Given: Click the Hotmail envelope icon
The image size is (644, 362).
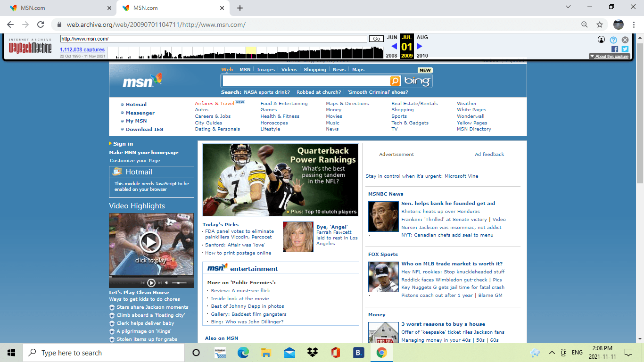Looking at the screenshot, I should click(117, 172).
